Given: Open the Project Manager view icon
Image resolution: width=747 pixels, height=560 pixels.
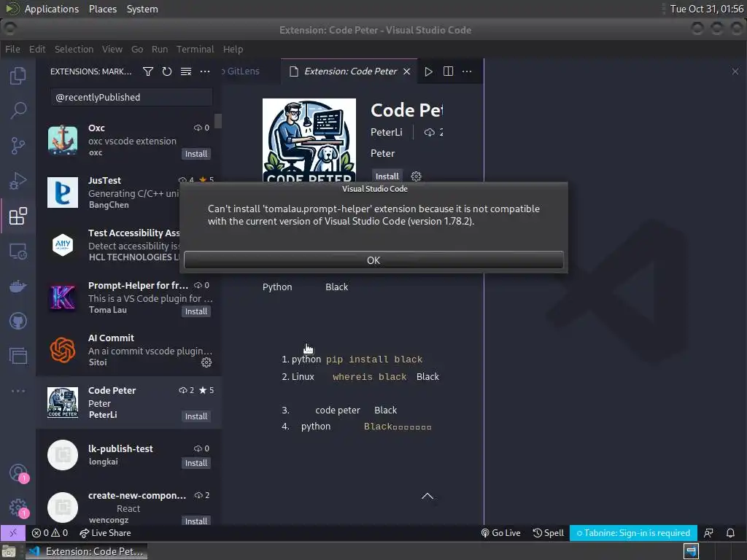Looking at the screenshot, I should pos(18,356).
